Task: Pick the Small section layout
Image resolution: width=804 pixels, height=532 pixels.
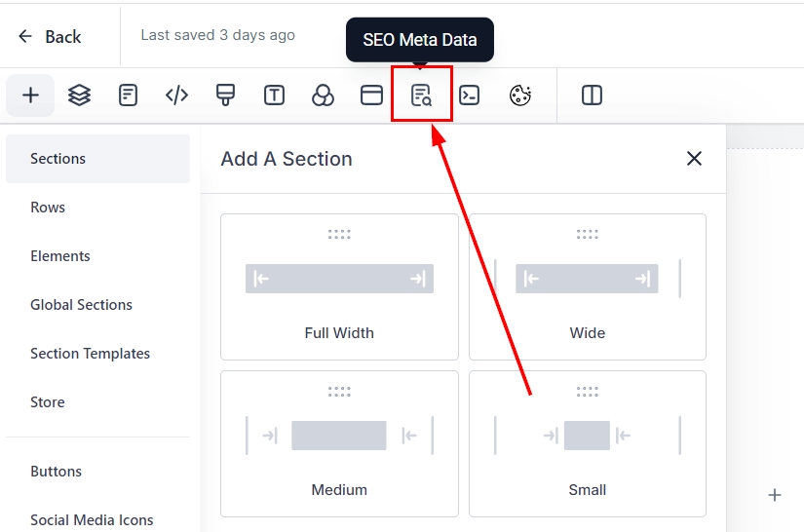Action: 588,443
